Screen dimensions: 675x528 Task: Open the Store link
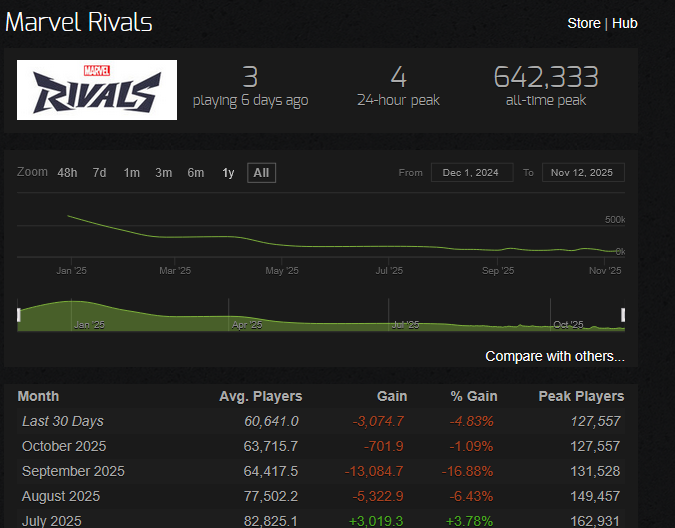[x=583, y=23]
